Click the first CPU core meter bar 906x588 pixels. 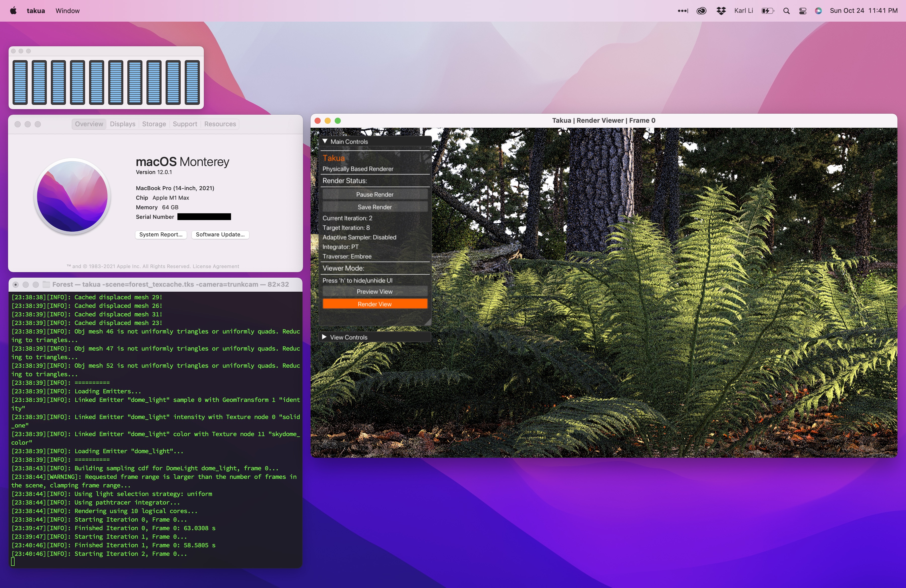pos(20,82)
